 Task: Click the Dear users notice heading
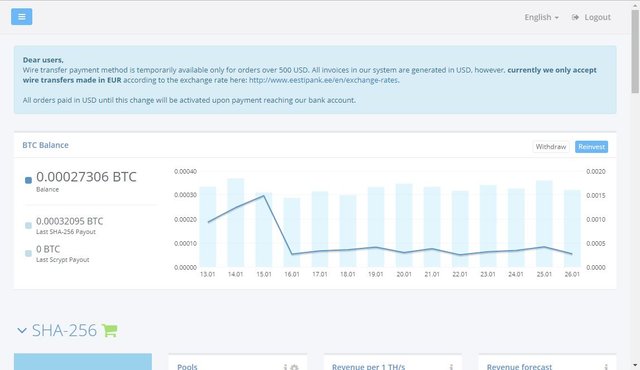pyautogui.click(x=43, y=60)
